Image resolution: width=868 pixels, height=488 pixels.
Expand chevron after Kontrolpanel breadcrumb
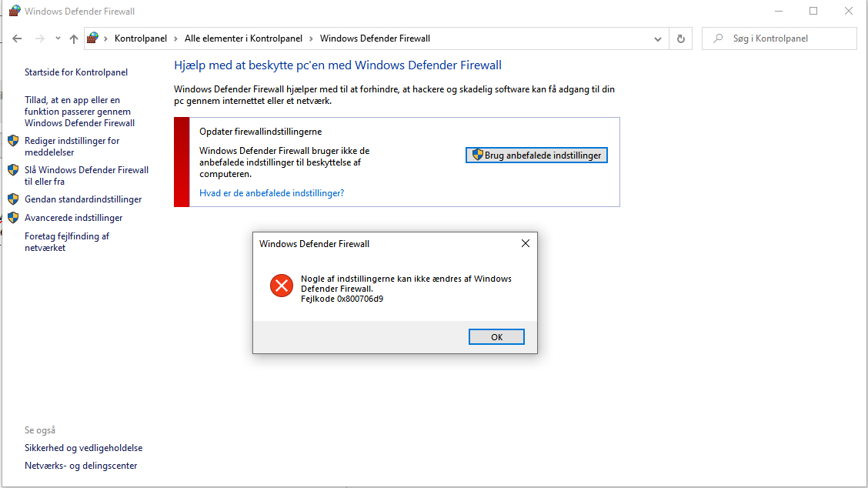click(175, 38)
